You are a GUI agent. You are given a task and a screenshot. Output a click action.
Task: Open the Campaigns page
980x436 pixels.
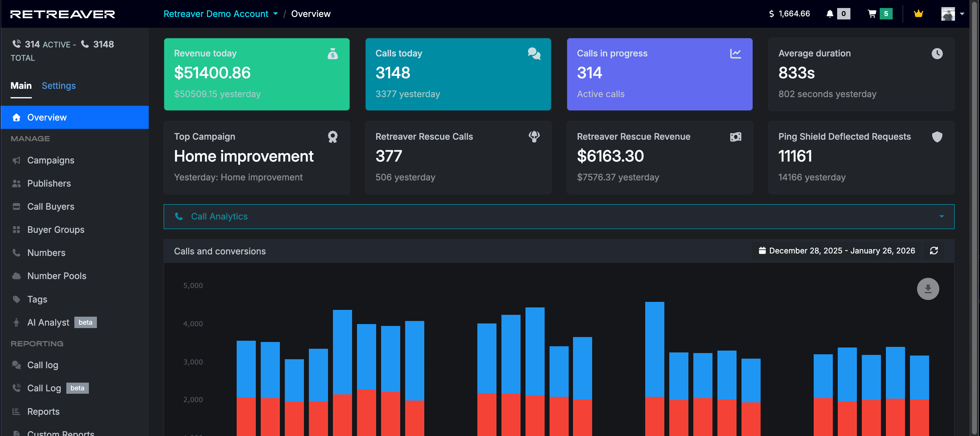pyautogui.click(x=51, y=160)
